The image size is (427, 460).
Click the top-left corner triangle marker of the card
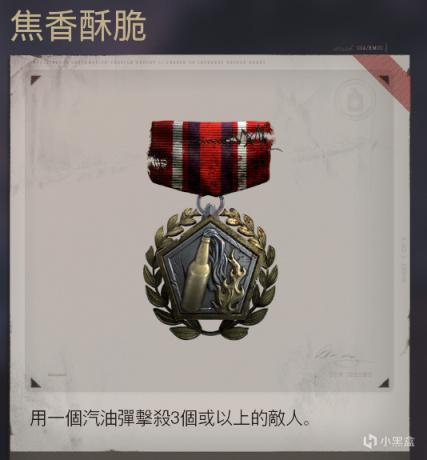click(x=35, y=80)
